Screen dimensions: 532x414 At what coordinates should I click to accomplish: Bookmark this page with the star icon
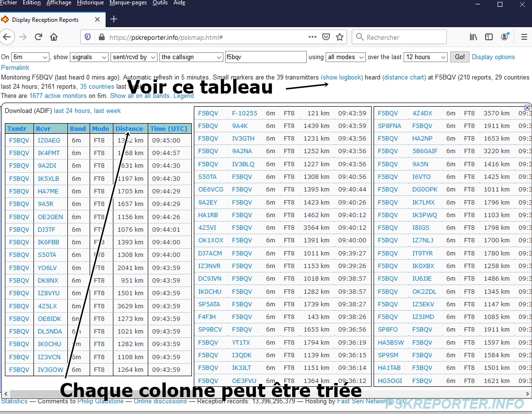click(x=340, y=37)
